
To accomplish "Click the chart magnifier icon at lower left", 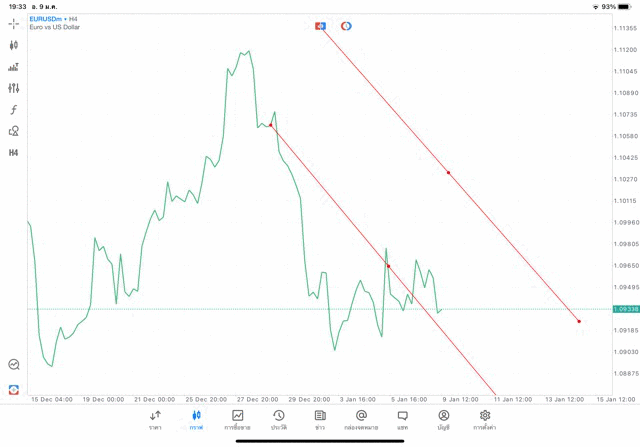I will [14, 364].
